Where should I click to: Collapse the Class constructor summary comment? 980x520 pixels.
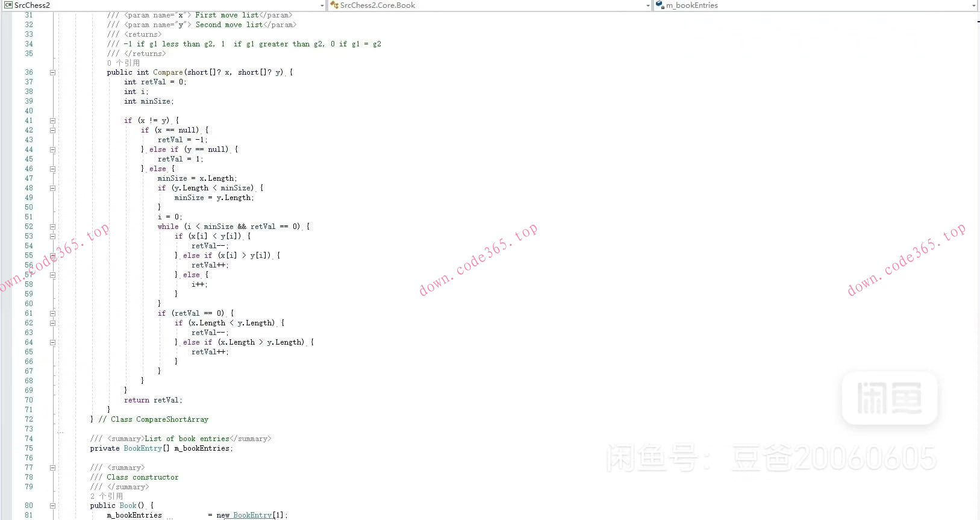pyautogui.click(x=52, y=468)
